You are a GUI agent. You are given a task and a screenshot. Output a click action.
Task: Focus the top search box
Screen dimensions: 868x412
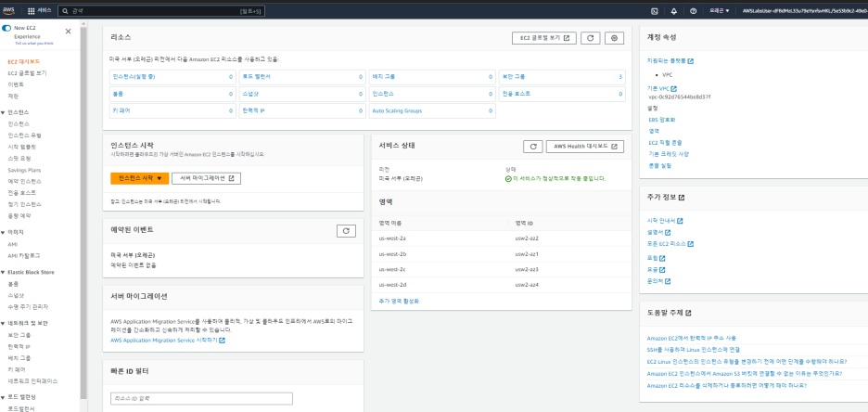161,10
